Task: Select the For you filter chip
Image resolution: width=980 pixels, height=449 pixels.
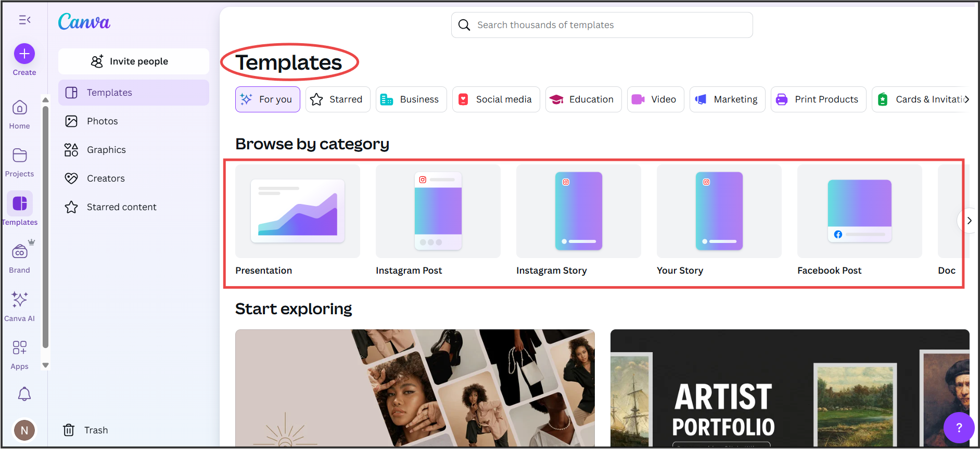Action: coord(268,99)
